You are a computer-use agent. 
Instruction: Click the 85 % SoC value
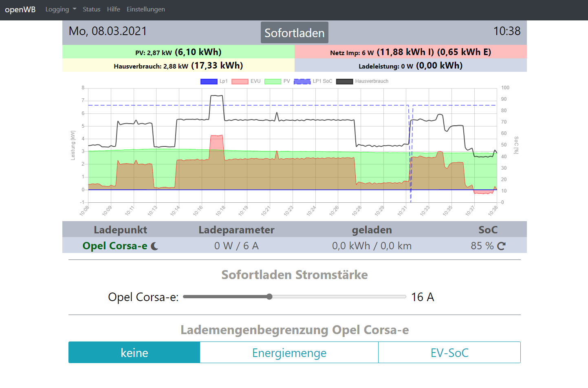[x=482, y=246]
